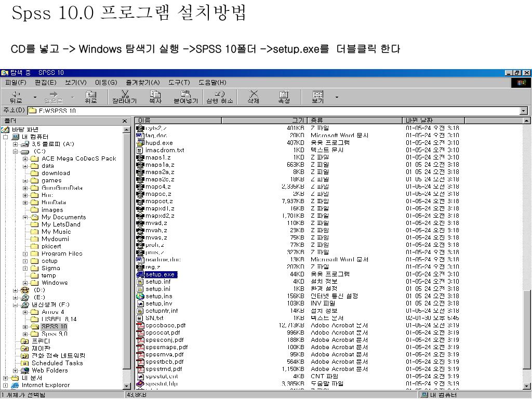Select the readme.doc Word document

163,260
